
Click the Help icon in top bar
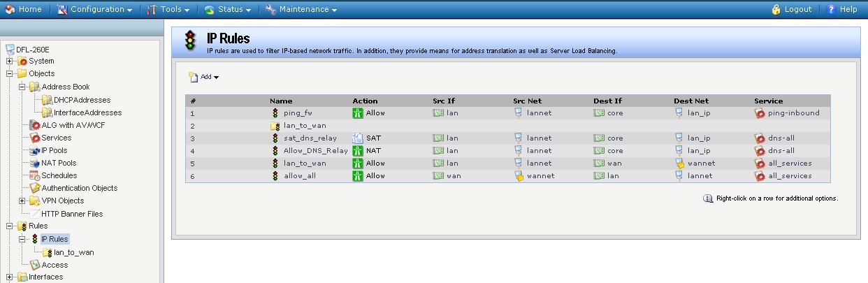coord(832,10)
